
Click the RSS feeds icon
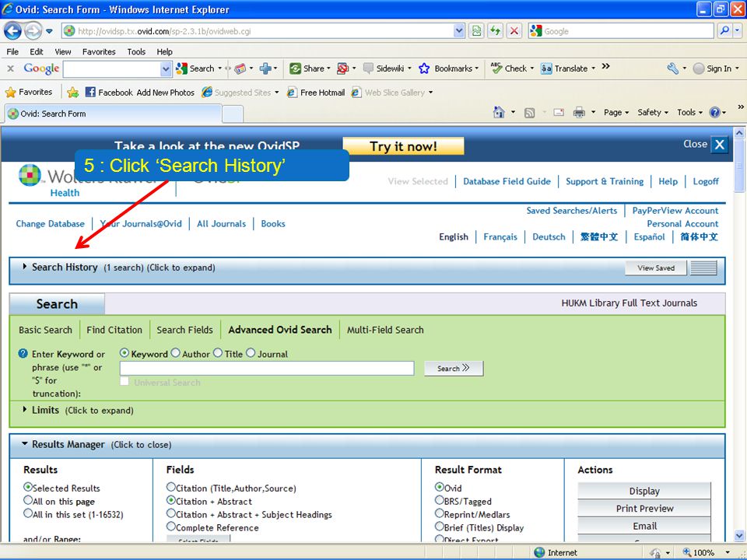click(529, 113)
